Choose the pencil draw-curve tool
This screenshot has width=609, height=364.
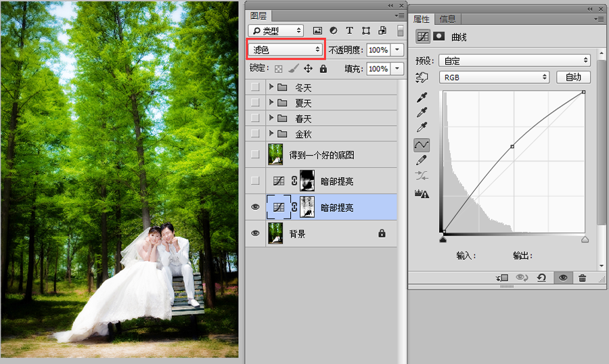pyautogui.click(x=422, y=160)
